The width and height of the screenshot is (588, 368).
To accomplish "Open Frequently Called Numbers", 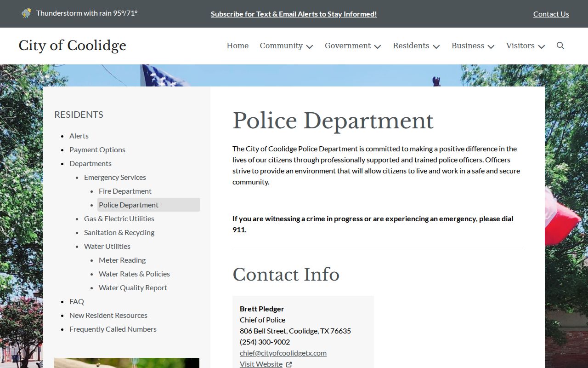I will 113,329.
